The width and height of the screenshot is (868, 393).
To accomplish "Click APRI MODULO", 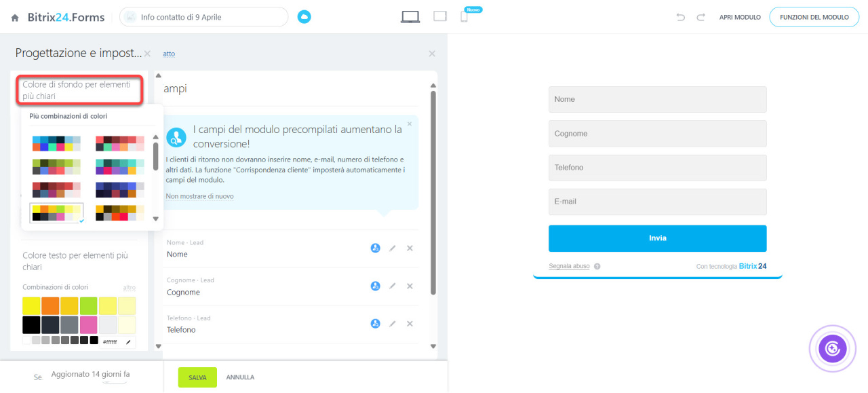I will tap(740, 18).
